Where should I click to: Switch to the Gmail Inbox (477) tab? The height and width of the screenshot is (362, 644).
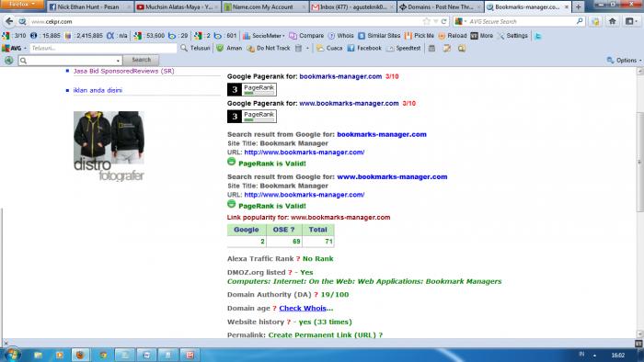click(x=352, y=7)
